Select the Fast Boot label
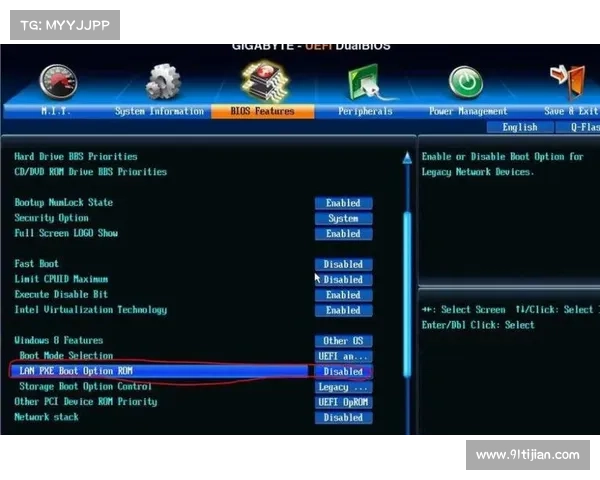 click(36, 264)
